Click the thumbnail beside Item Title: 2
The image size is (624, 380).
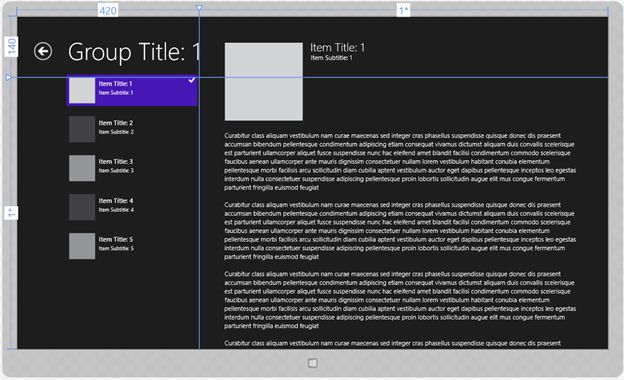click(82, 129)
